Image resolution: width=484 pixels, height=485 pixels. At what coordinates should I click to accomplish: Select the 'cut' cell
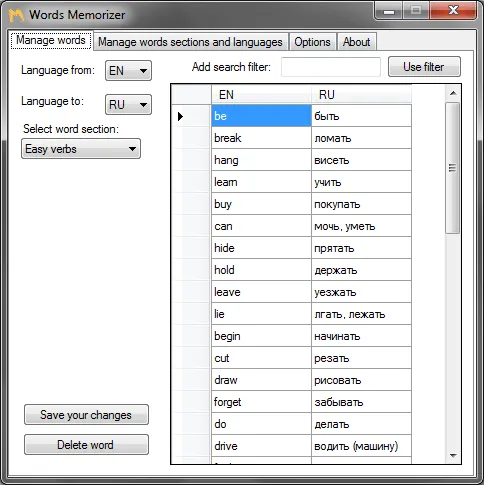coord(261,358)
